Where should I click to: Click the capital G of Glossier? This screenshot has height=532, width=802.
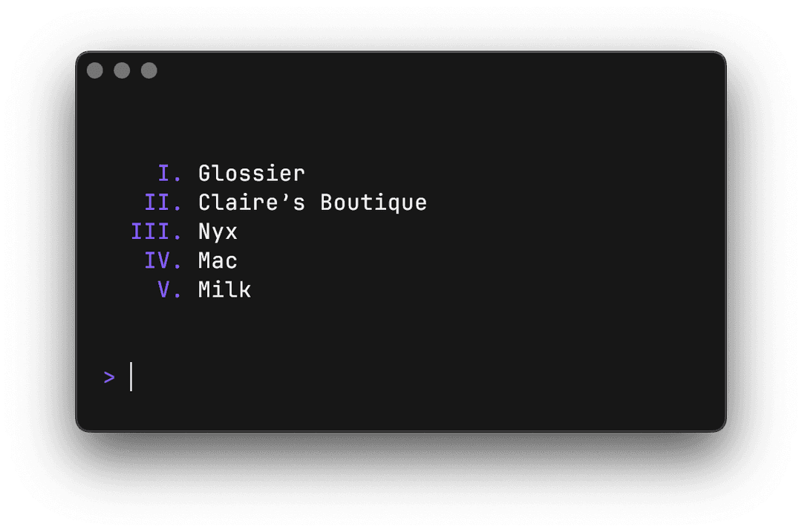click(205, 174)
